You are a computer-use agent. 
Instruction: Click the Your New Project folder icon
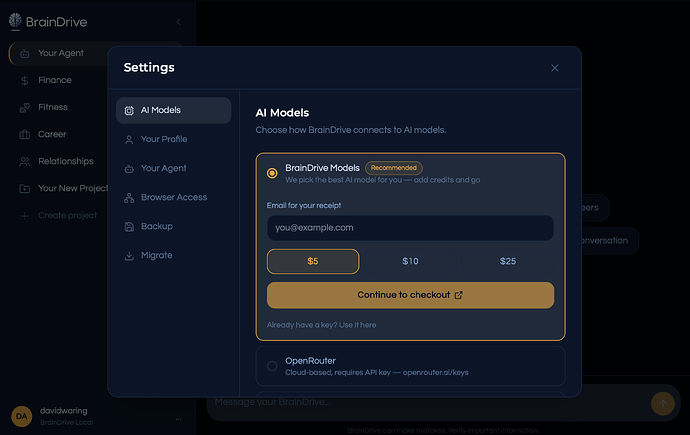coord(25,189)
